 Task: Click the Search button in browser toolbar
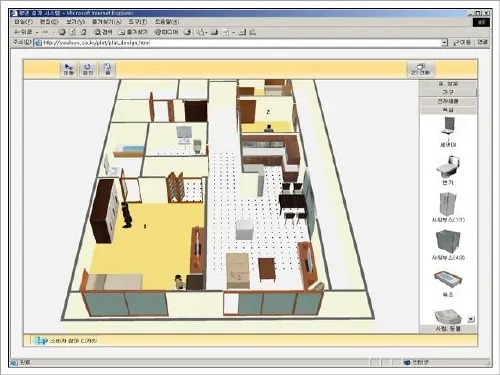(103, 32)
